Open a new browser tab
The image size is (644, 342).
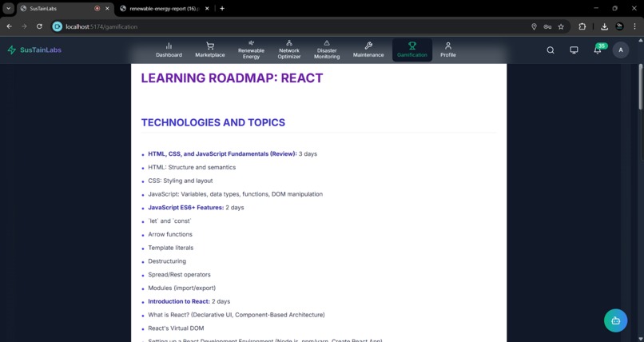pos(222,8)
